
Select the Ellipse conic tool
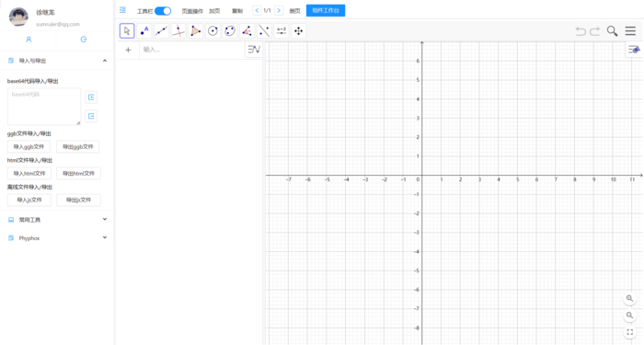click(230, 30)
